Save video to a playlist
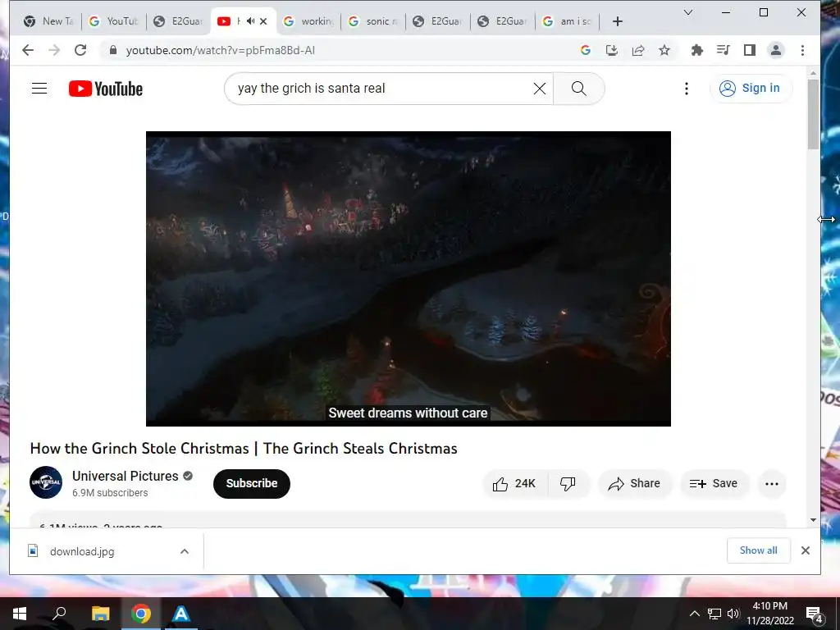 714,484
